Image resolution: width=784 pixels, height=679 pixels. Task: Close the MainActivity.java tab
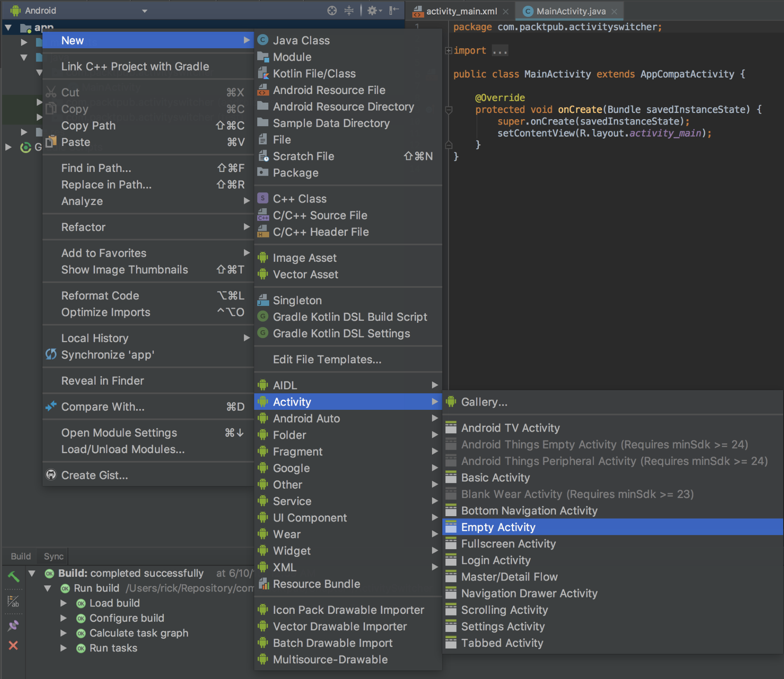[614, 12]
